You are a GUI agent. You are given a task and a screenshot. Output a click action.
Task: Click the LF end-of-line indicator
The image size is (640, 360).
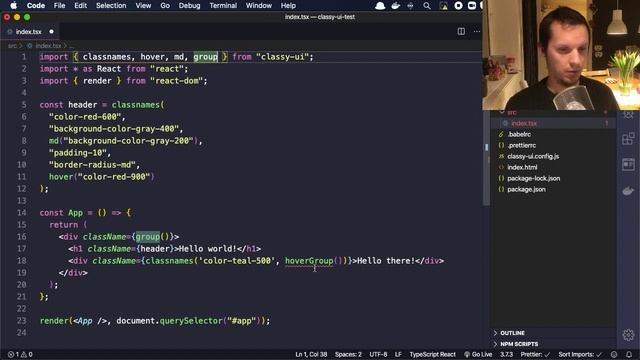398,354
